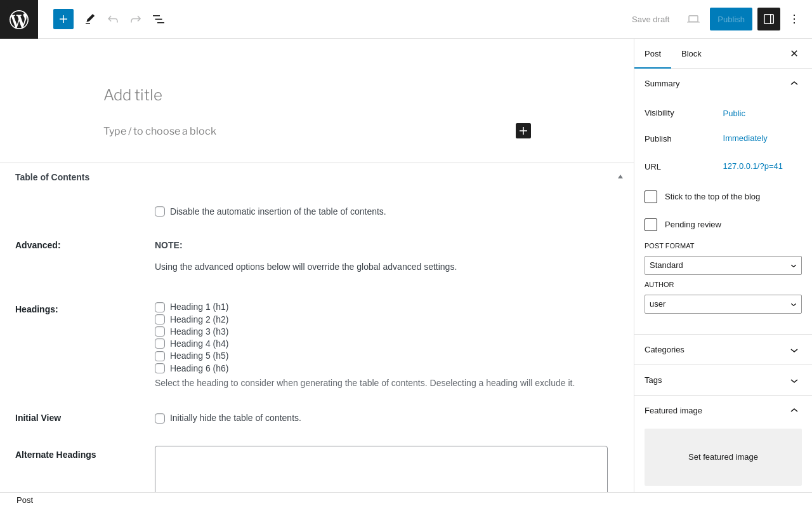Collapse the Table of Contents meta box

pyautogui.click(x=620, y=177)
